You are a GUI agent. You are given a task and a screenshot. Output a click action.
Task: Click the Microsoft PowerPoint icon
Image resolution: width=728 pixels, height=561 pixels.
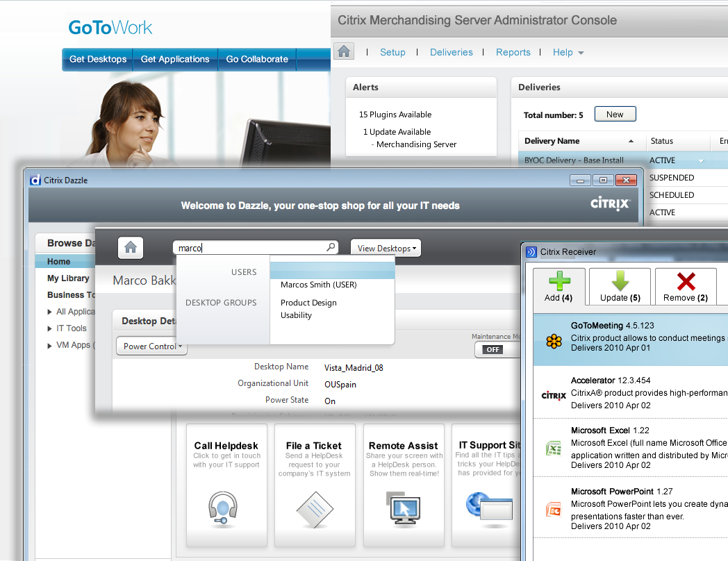point(554,510)
